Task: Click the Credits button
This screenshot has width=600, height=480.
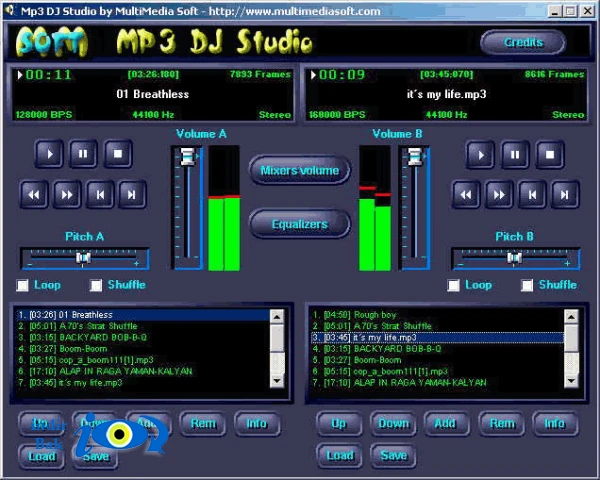Action: [523, 42]
